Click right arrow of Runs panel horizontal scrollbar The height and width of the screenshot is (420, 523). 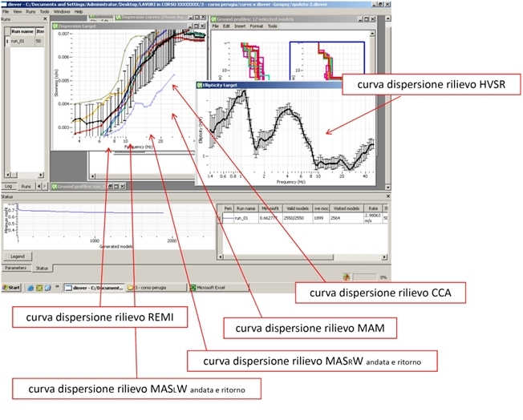41,175
